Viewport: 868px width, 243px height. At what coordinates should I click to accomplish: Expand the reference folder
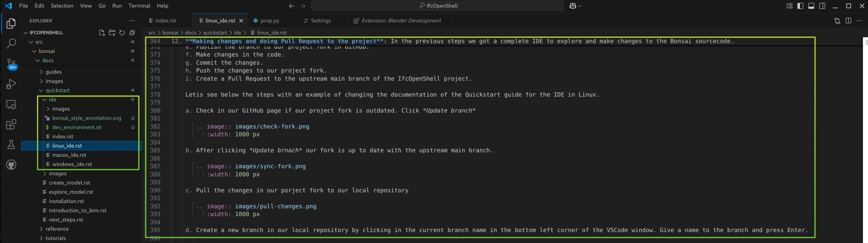tap(41, 229)
